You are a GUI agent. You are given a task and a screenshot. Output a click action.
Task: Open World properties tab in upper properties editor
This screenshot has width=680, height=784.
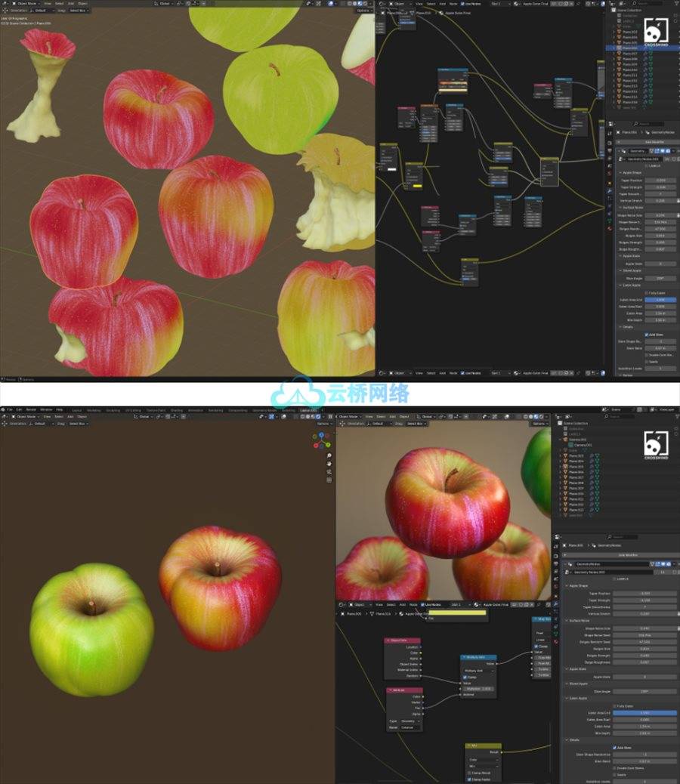tap(610, 173)
